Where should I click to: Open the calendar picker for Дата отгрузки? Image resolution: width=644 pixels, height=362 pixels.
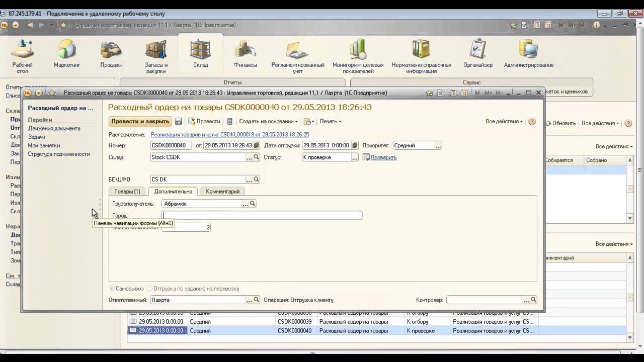355,145
